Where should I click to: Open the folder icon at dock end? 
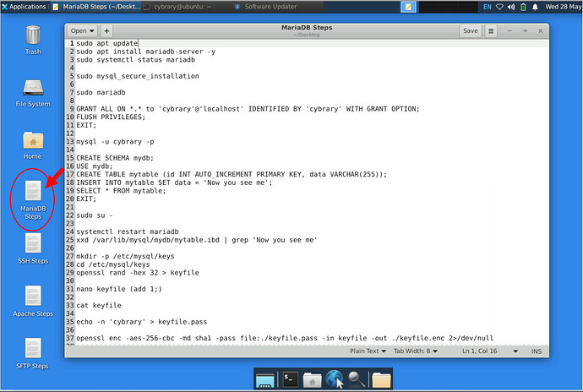pyautogui.click(x=381, y=380)
